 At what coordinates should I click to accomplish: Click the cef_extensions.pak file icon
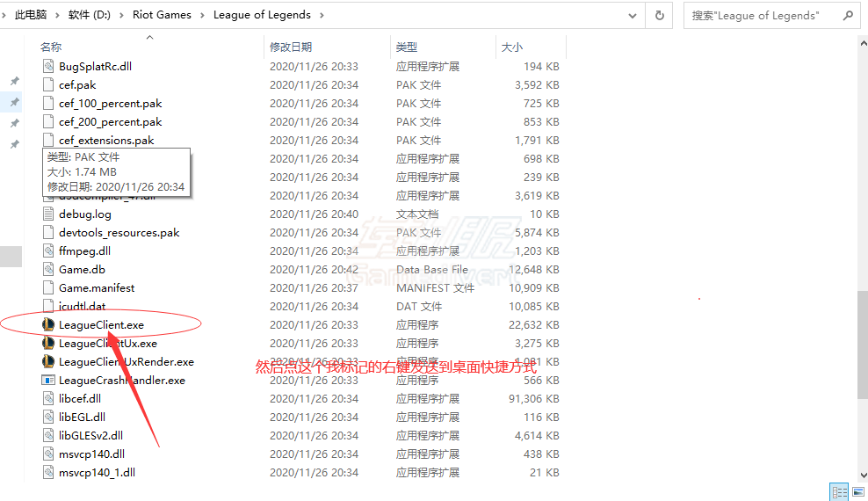click(x=48, y=140)
